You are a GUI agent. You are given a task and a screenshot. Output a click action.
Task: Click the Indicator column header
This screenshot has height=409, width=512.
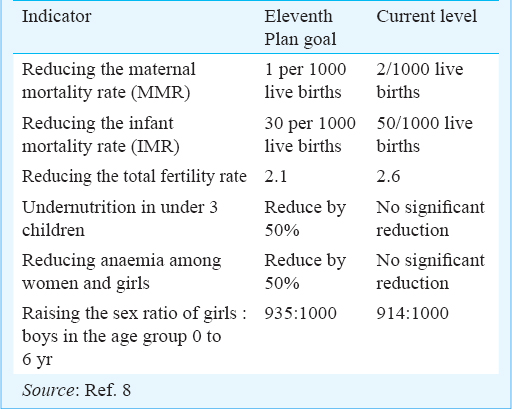[x=56, y=16]
